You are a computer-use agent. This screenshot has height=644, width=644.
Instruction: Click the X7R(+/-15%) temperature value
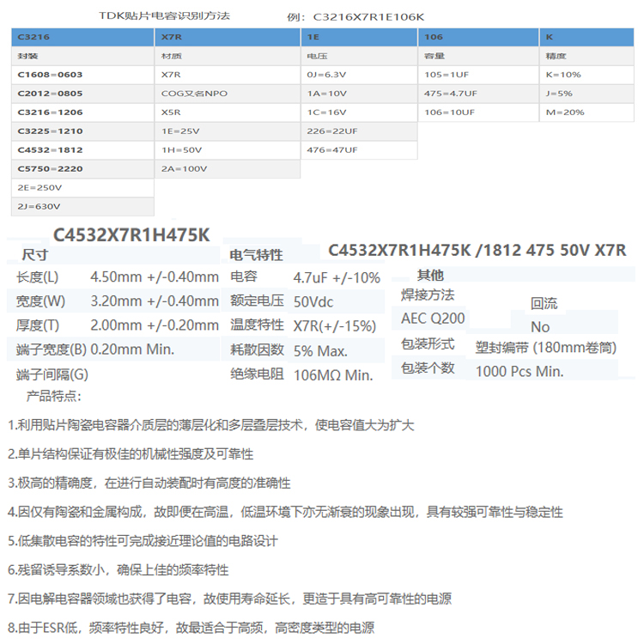pos(335,326)
